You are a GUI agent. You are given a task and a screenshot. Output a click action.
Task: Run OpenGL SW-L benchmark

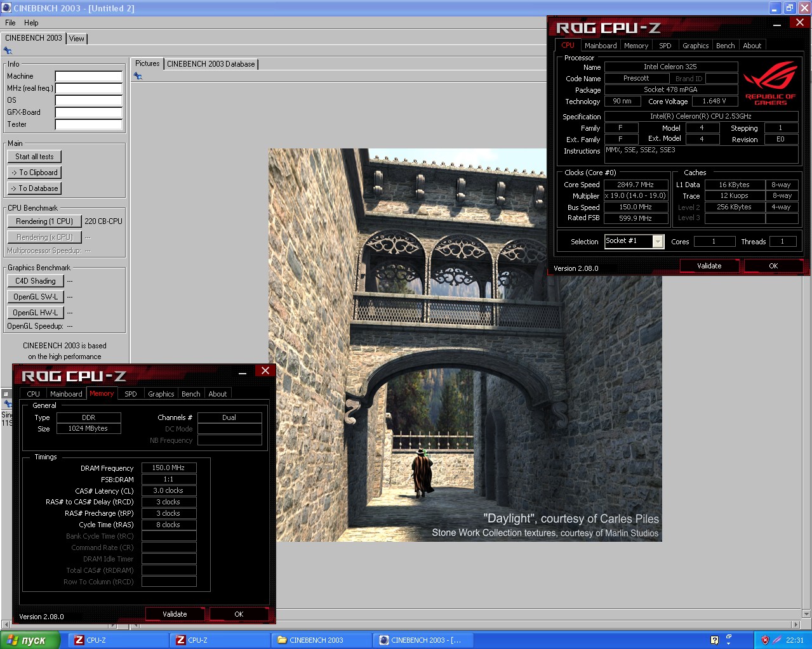(36, 297)
